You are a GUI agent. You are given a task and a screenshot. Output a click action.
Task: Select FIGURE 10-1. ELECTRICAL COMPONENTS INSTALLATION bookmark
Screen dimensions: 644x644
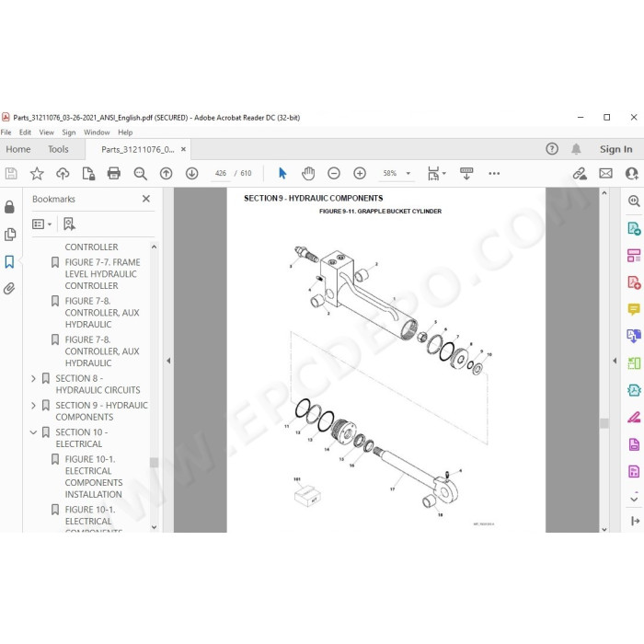point(94,477)
